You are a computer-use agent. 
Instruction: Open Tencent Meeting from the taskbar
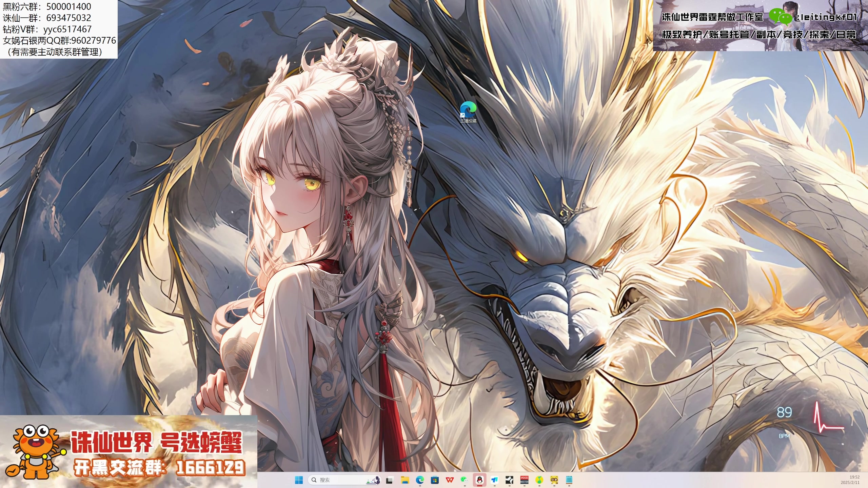click(495, 480)
